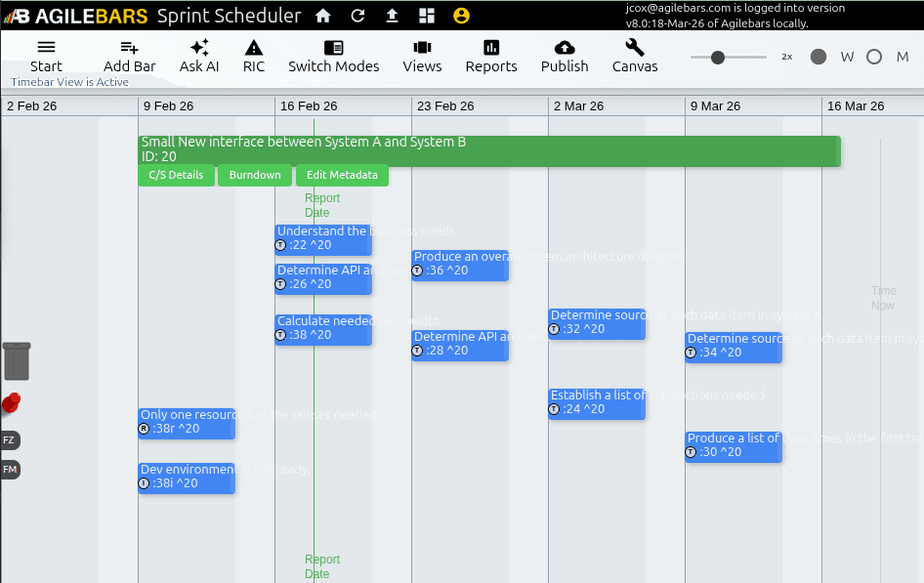924x583 pixels.
Task: Toggle the FZ badge on the left sidebar
Action: pos(10,440)
